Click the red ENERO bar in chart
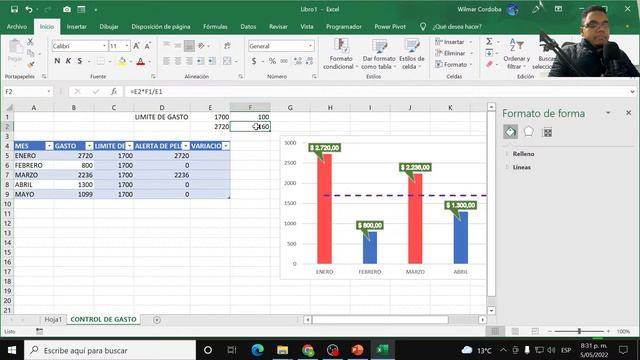 coord(324,209)
